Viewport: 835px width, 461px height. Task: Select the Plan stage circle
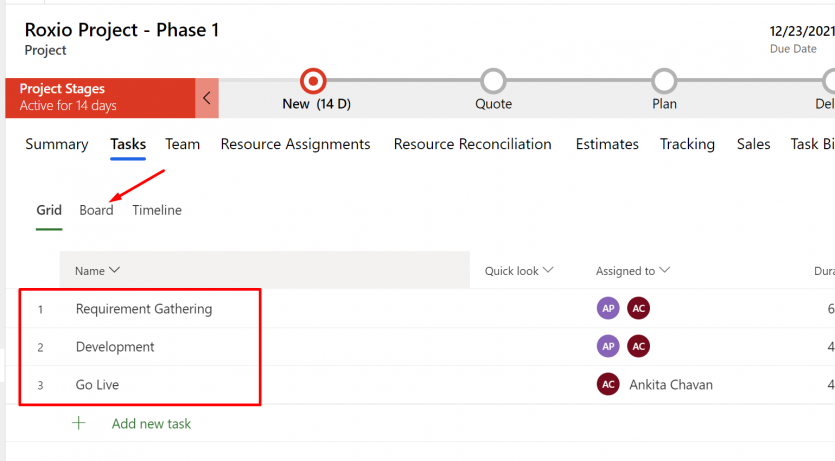[664, 81]
